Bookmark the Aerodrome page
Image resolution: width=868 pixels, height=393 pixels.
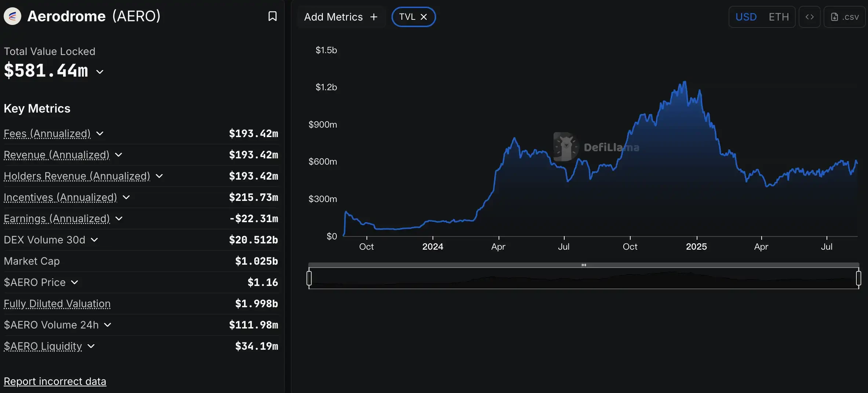273,16
